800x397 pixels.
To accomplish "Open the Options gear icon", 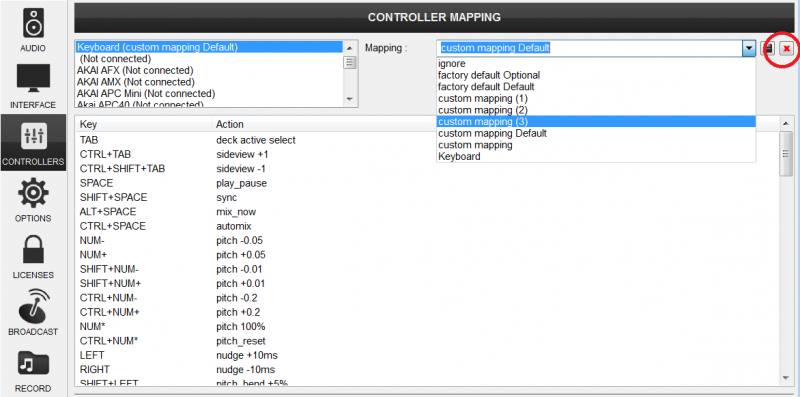I will coord(33,193).
